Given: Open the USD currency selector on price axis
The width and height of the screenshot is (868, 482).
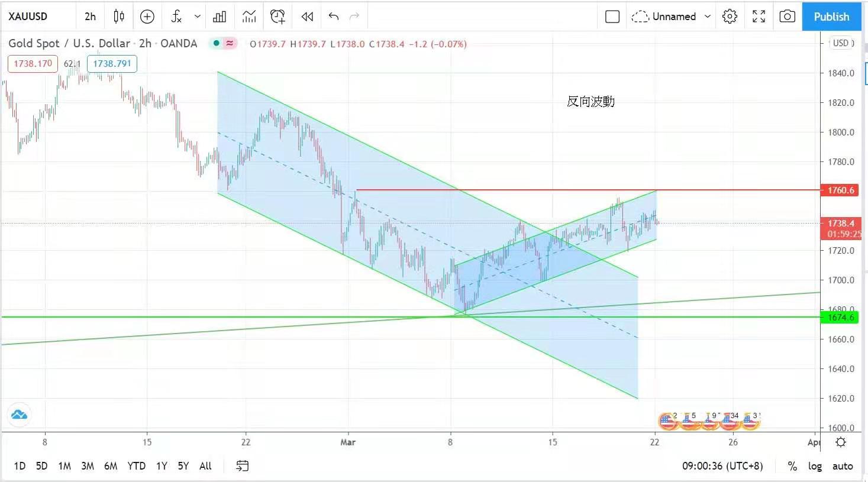Looking at the screenshot, I should point(841,43).
